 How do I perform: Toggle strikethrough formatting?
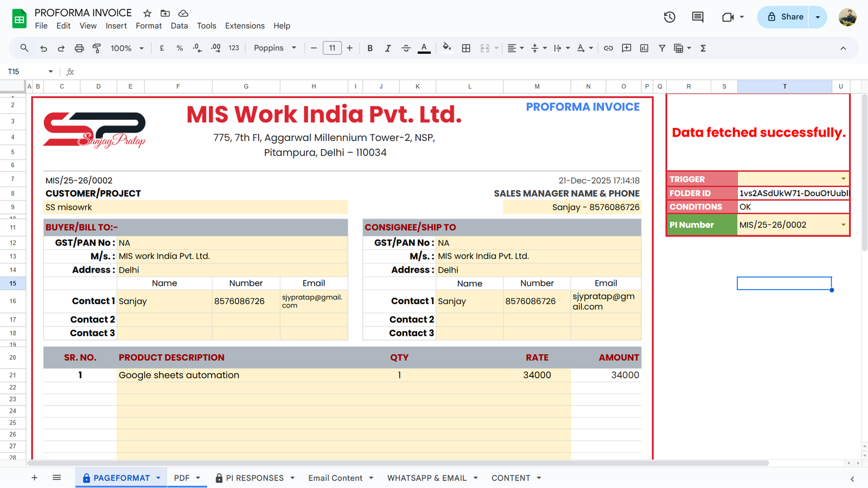tap(406, 48)
